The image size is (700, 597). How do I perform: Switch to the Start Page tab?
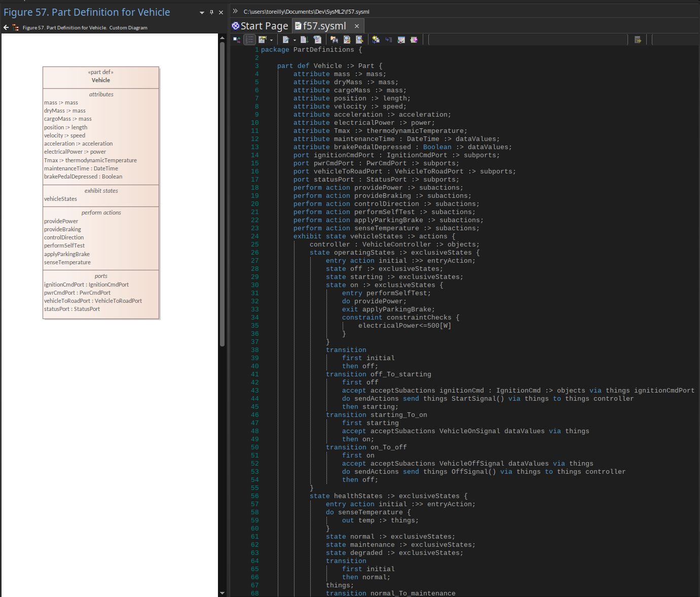click(x=260, y=26)
